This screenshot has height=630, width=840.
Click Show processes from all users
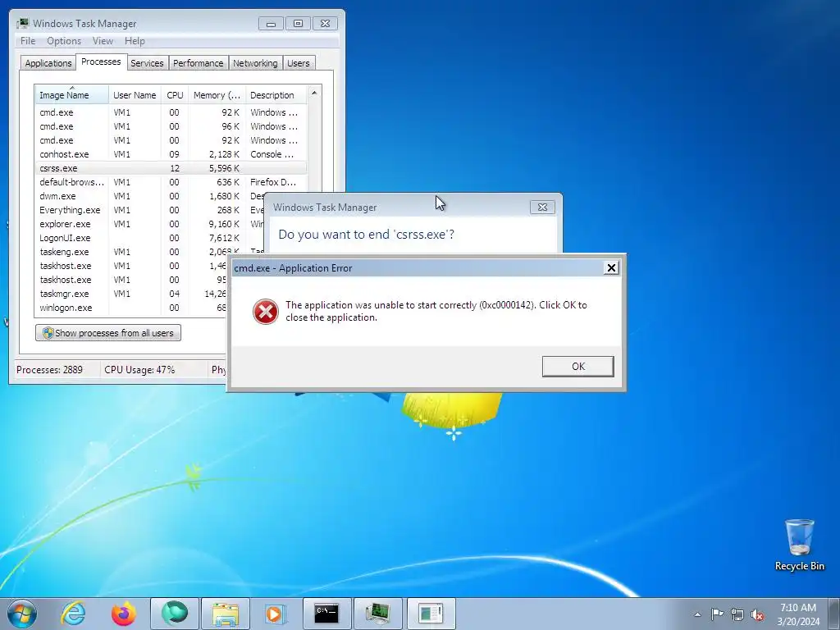(108, 333)
